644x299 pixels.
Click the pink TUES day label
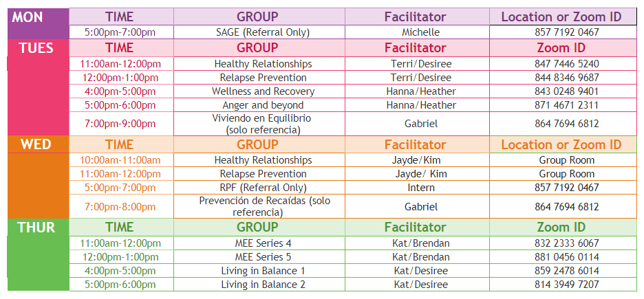(x=30, y=48)
